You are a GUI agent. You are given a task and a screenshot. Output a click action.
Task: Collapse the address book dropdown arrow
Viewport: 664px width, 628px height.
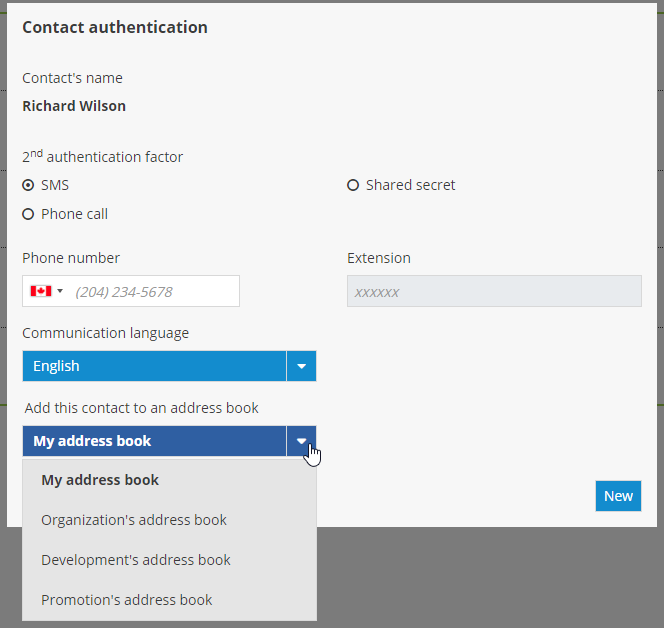pos(301,441)
